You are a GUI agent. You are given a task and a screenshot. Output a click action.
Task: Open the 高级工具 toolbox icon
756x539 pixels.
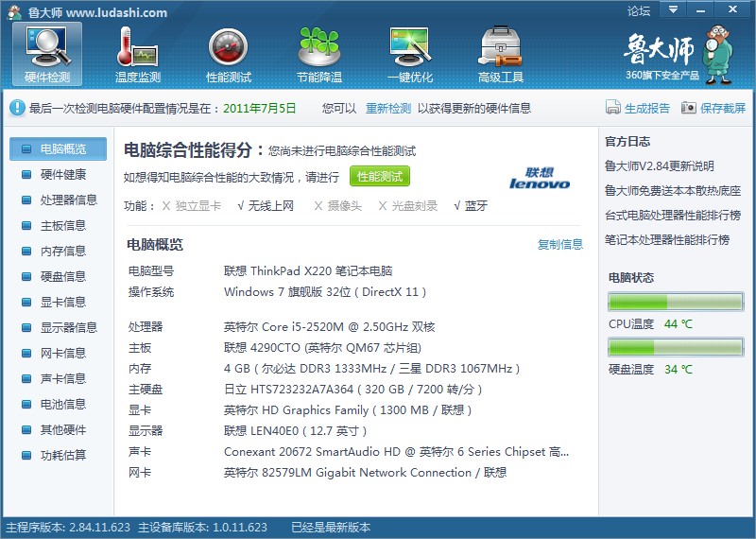pyautogui.click(x=501, y=54)
